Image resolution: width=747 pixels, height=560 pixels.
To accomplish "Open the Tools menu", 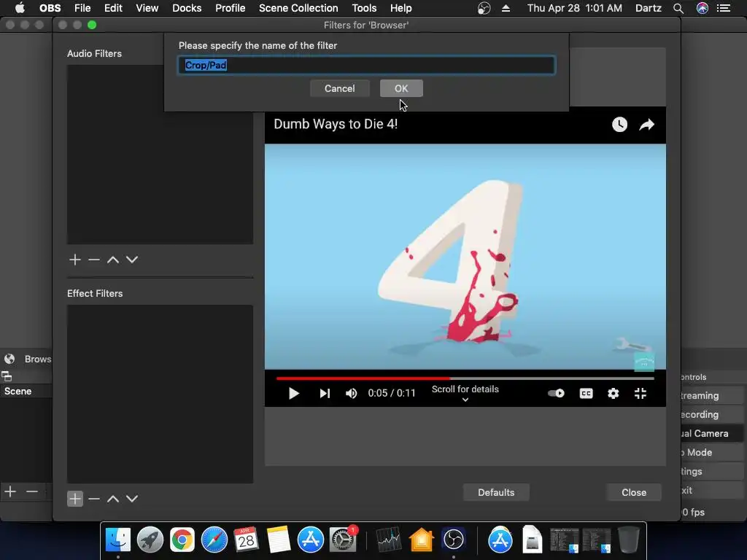I will 364,8.
